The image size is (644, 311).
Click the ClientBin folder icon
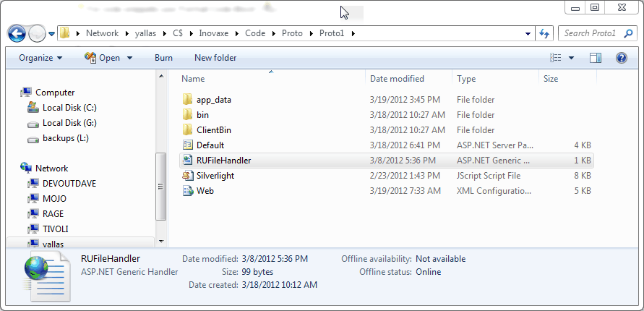(x=187, y=130)
